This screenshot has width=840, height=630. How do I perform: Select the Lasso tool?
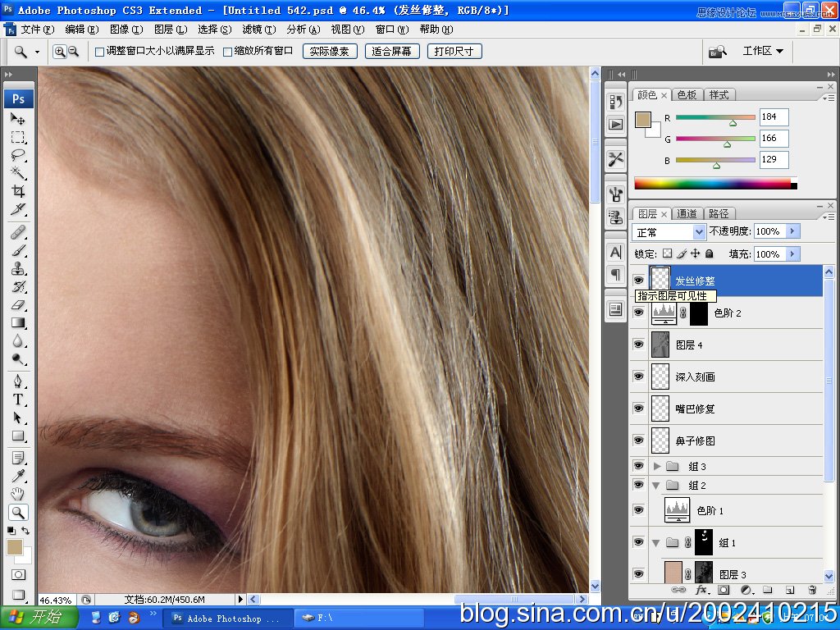[x=18, y=155]
